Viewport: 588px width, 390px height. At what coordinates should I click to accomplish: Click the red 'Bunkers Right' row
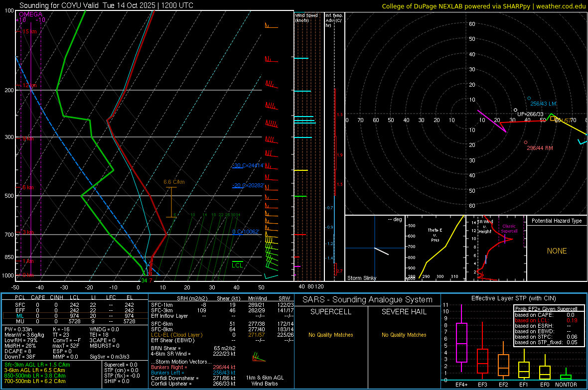coord(193,367)
